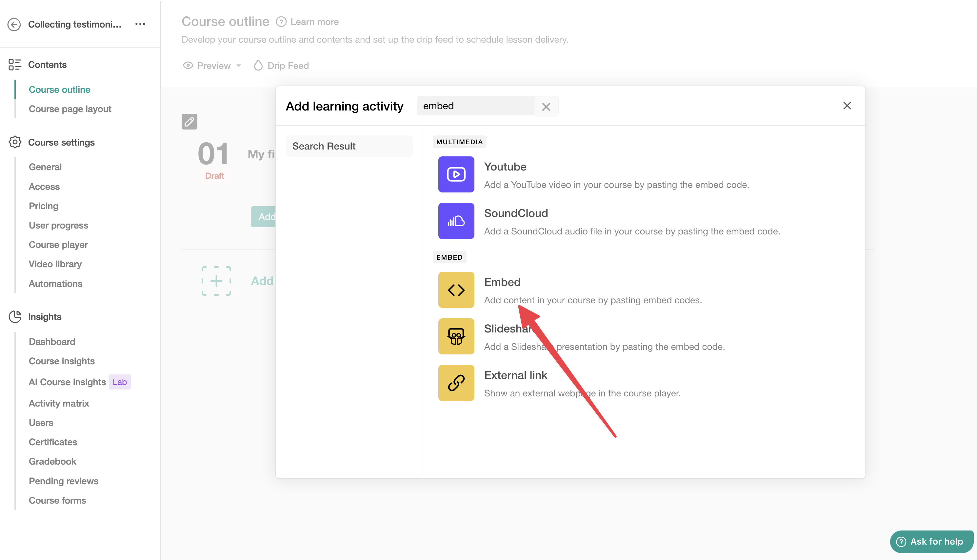Click the Contents section heading
This screenshot has height=560, width=977.
point(47,65)
